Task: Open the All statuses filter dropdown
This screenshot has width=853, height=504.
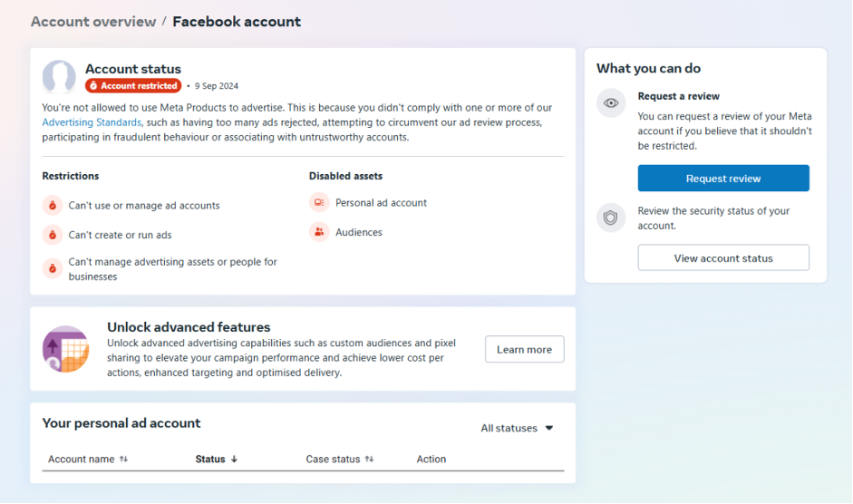Action: [517, 429]
